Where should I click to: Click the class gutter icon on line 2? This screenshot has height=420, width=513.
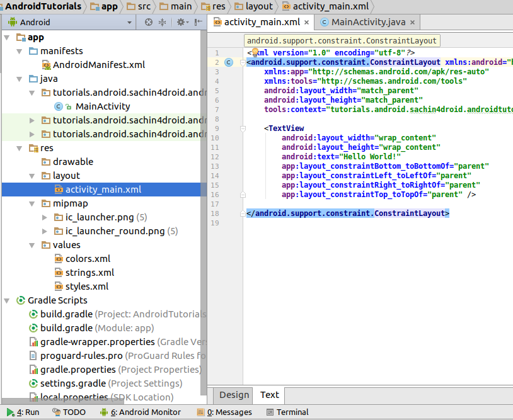tap(229, 62)
